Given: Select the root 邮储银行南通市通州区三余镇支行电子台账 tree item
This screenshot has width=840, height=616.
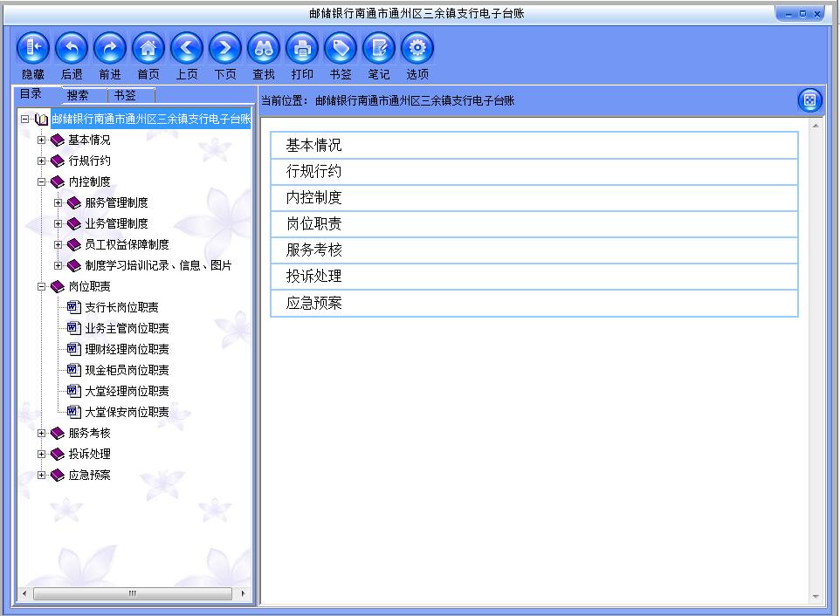Looking at the screenshot, I should [151, 120].
